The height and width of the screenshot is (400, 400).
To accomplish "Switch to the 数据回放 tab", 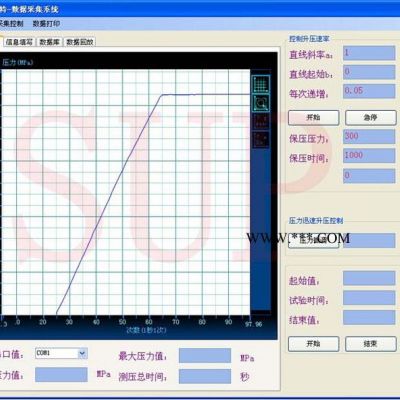I will pos(80,42).
